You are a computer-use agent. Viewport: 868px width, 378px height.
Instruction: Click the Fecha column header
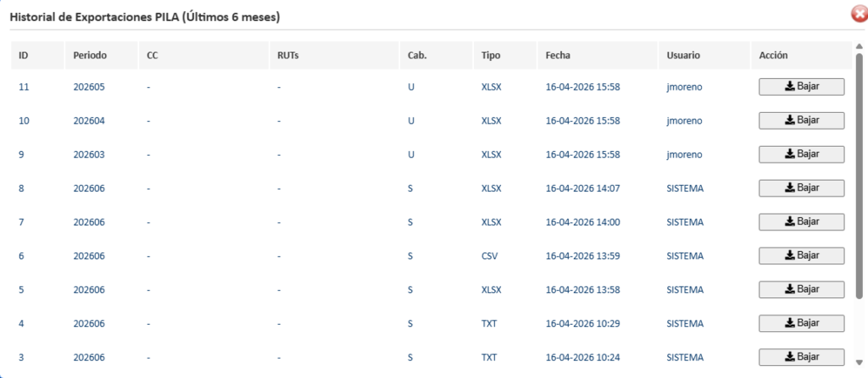click(559, 55)
